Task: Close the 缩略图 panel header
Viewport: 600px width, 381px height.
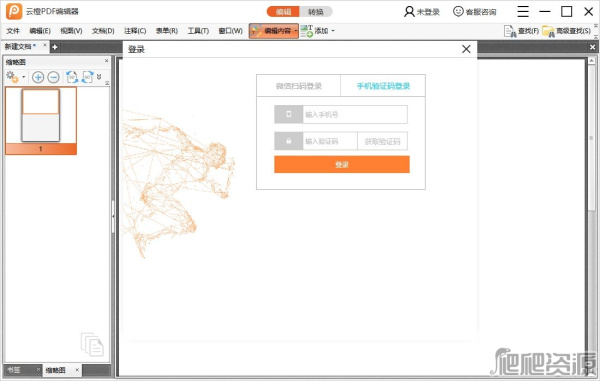Action: click(106, 61)
